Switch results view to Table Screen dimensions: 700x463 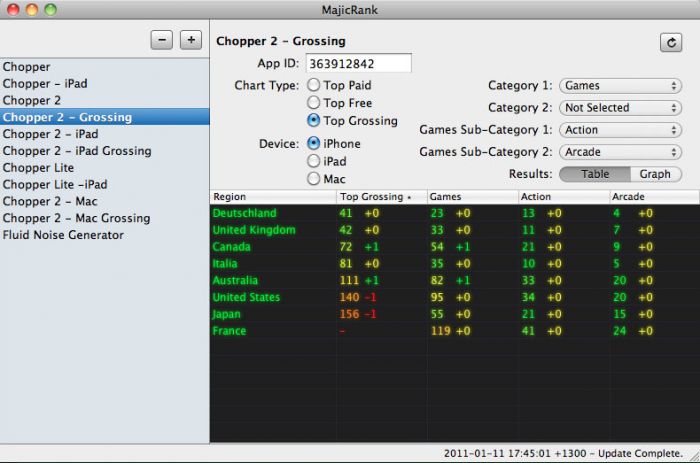pos(595,174)
